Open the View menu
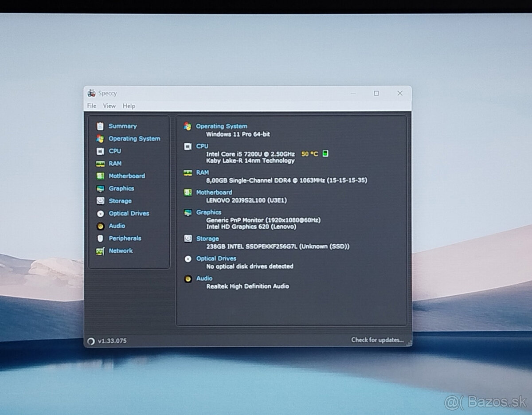 [x=109, y=106]
